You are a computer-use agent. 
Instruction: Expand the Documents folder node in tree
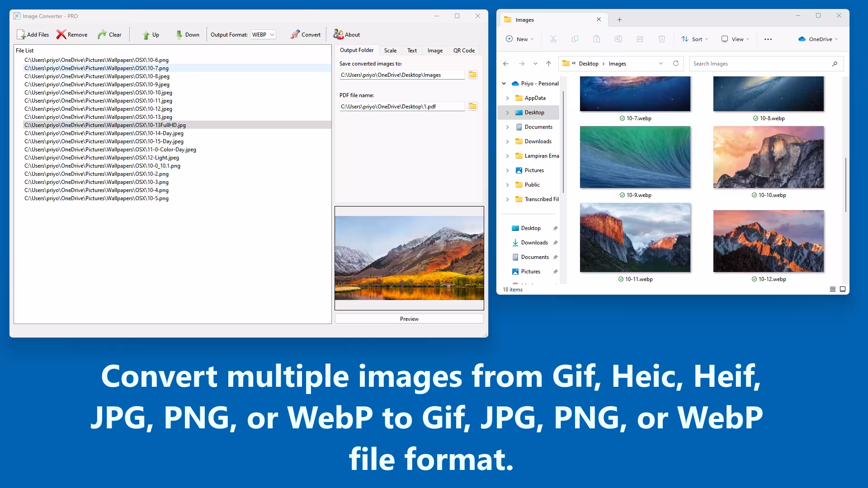[x=507, y=127]
